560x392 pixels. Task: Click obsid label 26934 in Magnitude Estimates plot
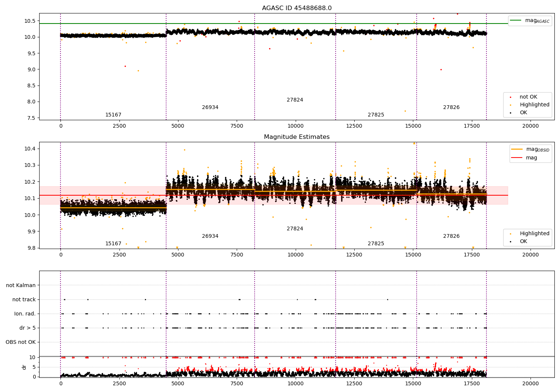210,236
